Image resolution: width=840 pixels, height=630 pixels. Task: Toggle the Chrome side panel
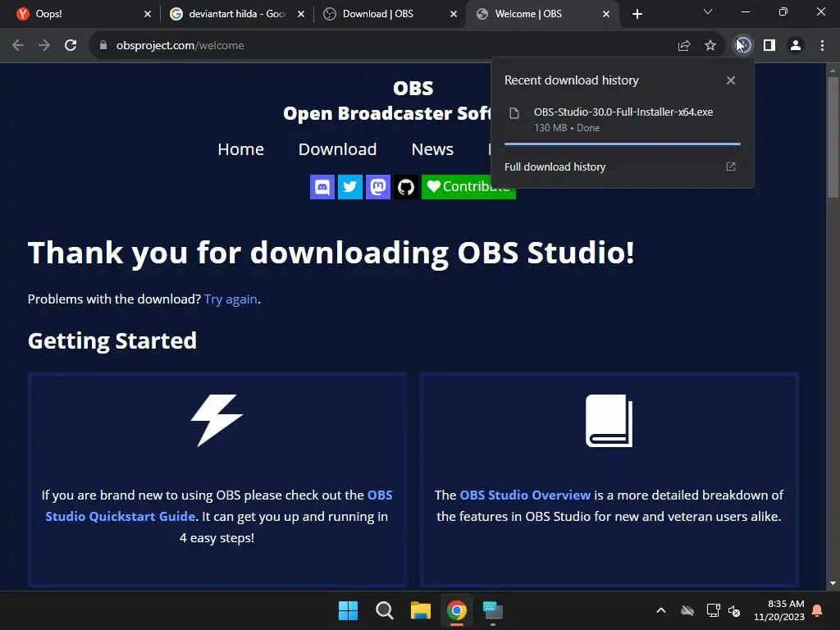click(x=769, y=46)
